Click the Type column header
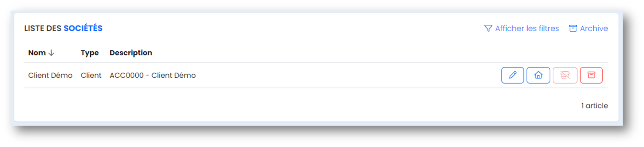The height and width of the screenshot is (147, 644). (x=90, y=53)
